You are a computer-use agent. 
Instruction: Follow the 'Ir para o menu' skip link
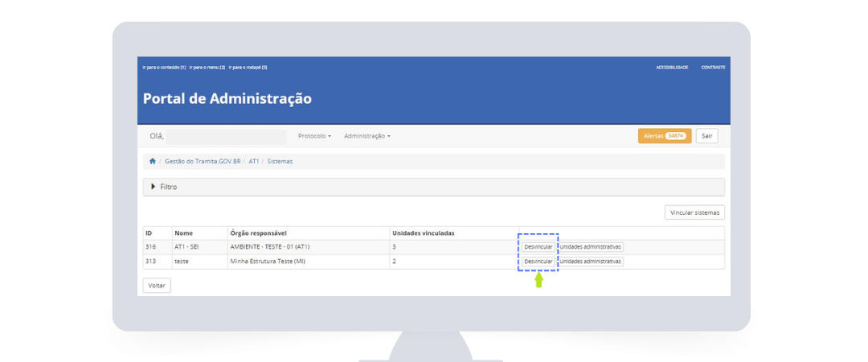(207, 68)
